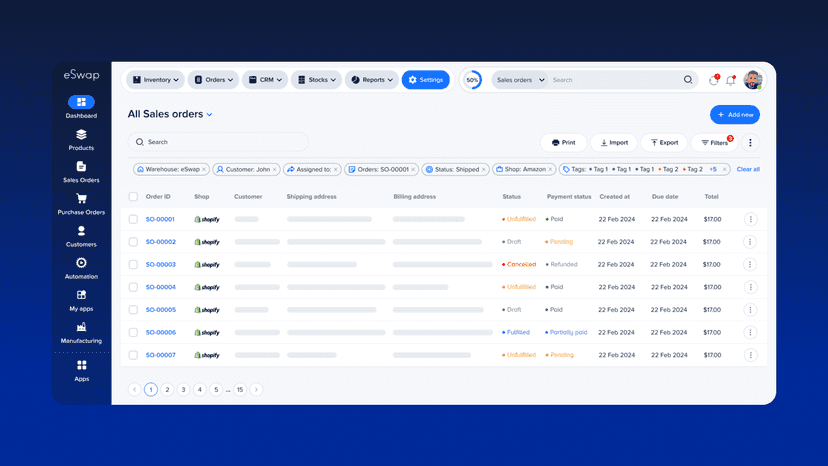The width and height of the screenshot is (828, 466).
Task: Open row actions menu for SO-00001
Action: click(x=750, y=219)
